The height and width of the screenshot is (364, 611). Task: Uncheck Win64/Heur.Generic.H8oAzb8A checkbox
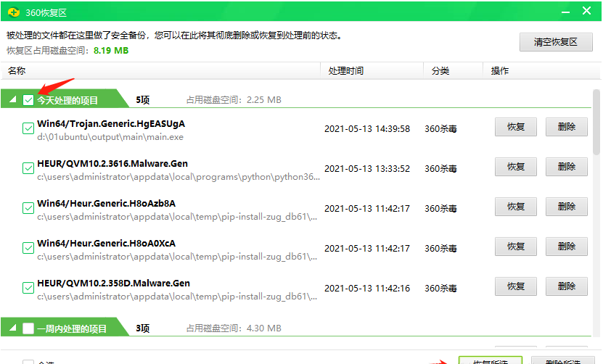click(28, 208)
